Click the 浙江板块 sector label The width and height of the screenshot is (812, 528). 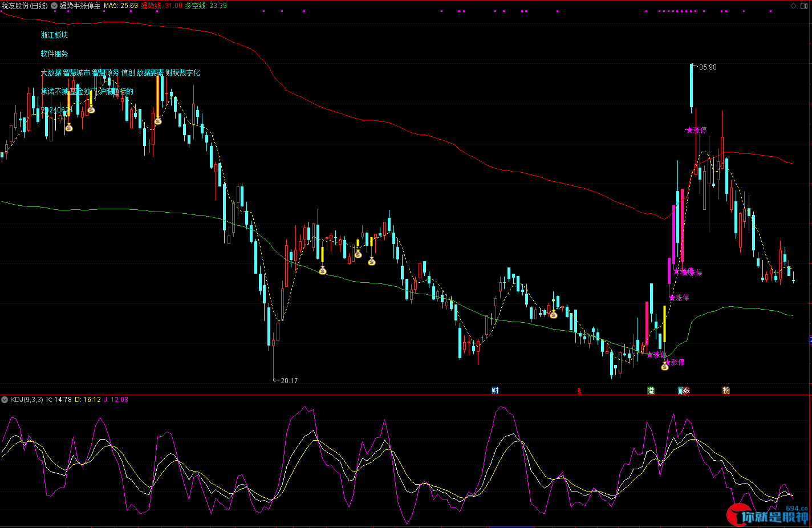54,35
